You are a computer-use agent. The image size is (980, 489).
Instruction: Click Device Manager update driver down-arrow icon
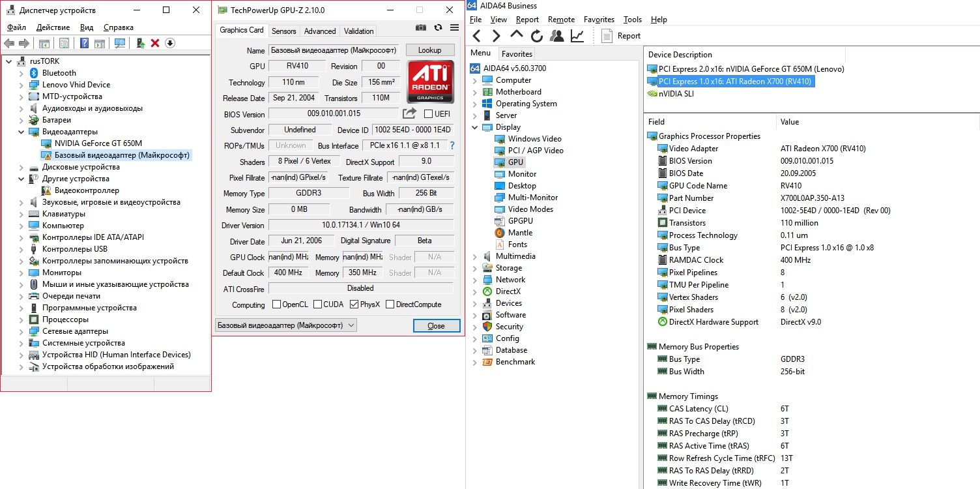170,43
